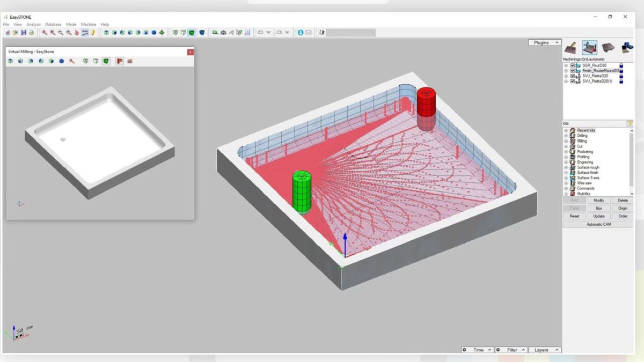Click the Automatic CAM button
This screenshot has width=644, height=362.
pyautogui.click(x=598, y=224)
